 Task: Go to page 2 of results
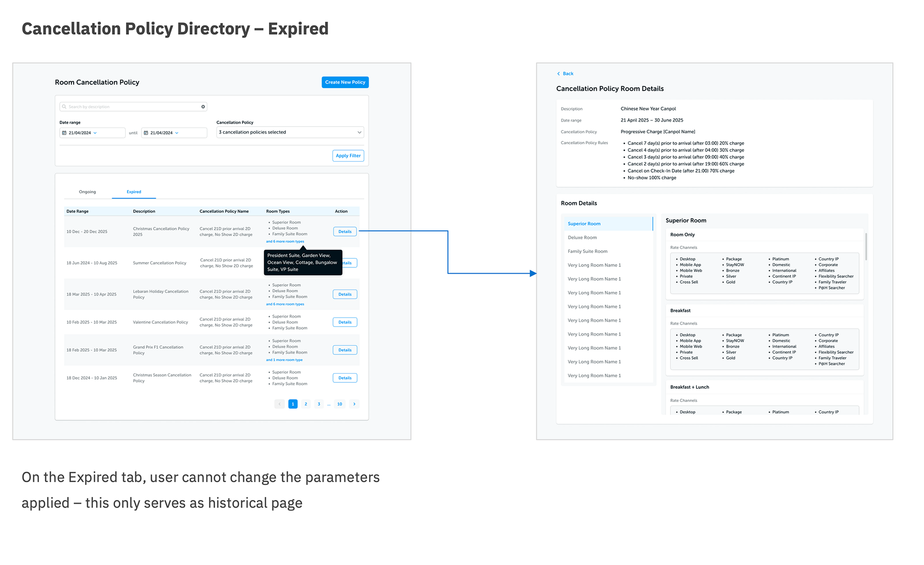tap(306, 404)
